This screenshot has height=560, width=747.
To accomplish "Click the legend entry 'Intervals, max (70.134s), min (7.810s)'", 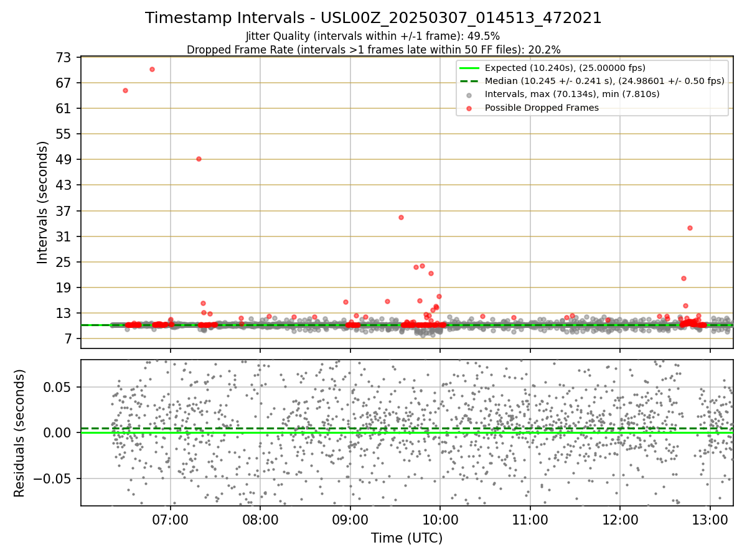I will click(572, 94).
